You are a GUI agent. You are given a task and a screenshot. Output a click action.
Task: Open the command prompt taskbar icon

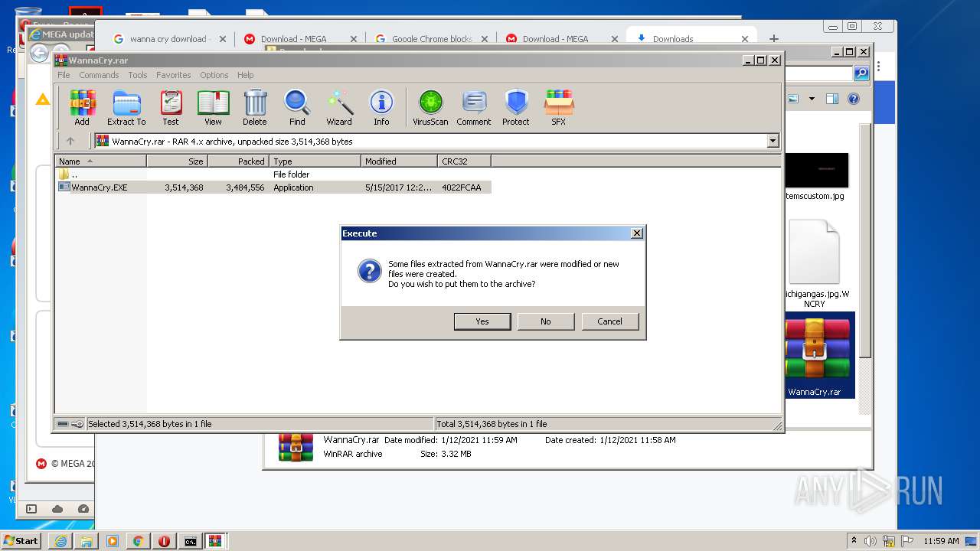190,541
